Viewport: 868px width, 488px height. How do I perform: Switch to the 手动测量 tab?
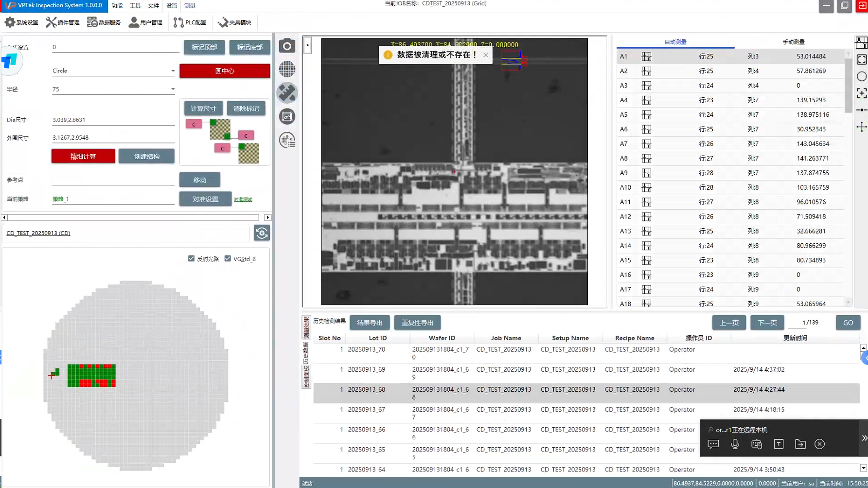tap(793, 42)
